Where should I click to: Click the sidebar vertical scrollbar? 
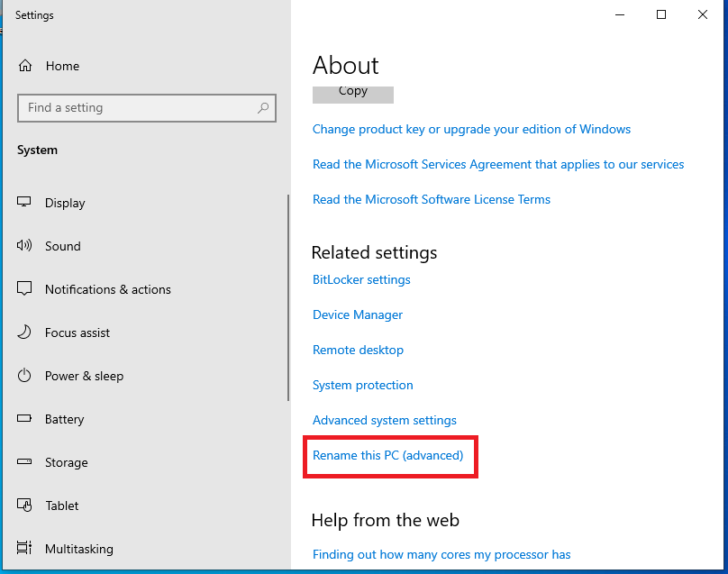(288, 297)
